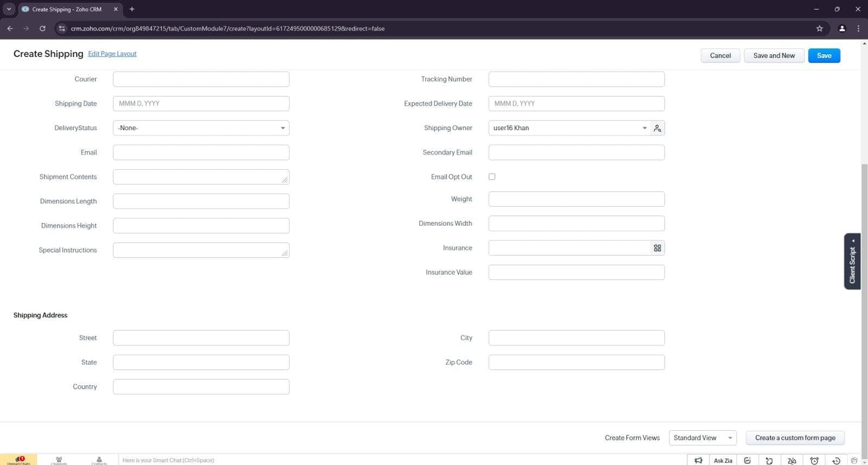
Task: Expand the DeliveryStatus dropdown
Action: 201,128
